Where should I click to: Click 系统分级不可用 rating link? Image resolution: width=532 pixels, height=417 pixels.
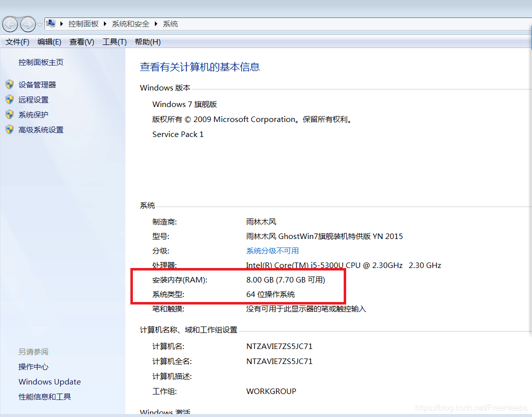click(272, 250)
